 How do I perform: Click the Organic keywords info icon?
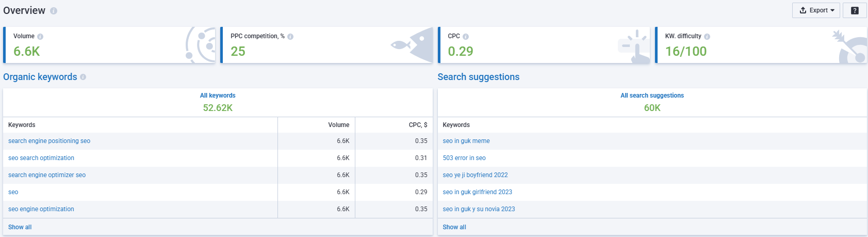[83, 77]
